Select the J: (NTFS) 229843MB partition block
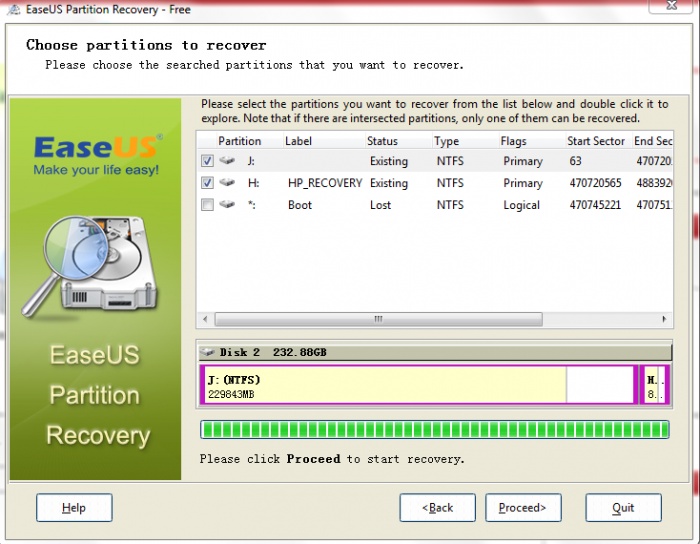 [418, 385]
